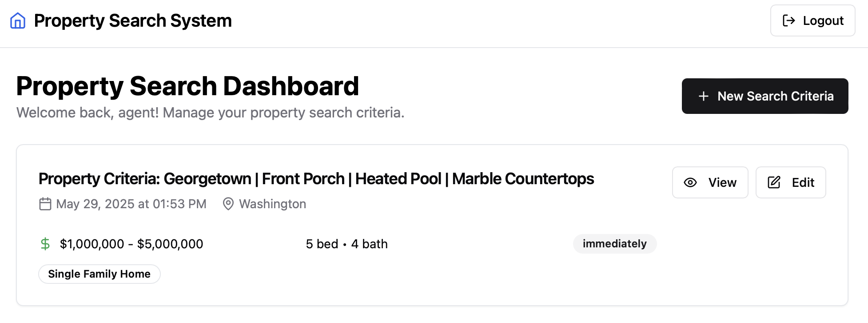The height and width of the screenshot is (323, 868).
Task: Click the house icon in the header
Action: point(17,20)
